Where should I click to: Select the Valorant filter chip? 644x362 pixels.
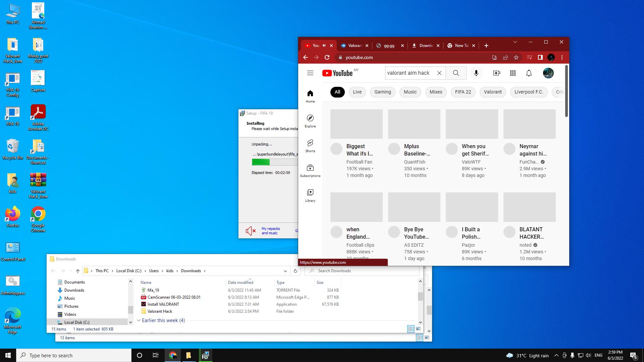(493, 92)
